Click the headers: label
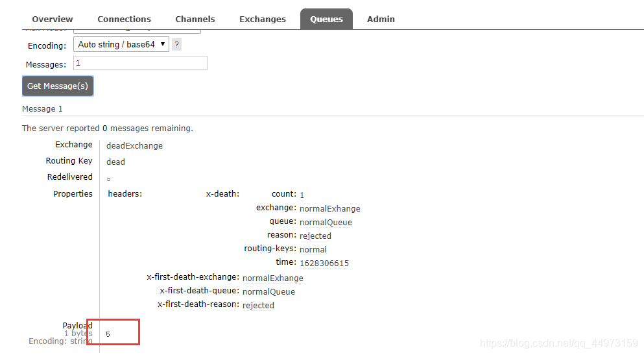644x355 pixels. pos(125,194)
